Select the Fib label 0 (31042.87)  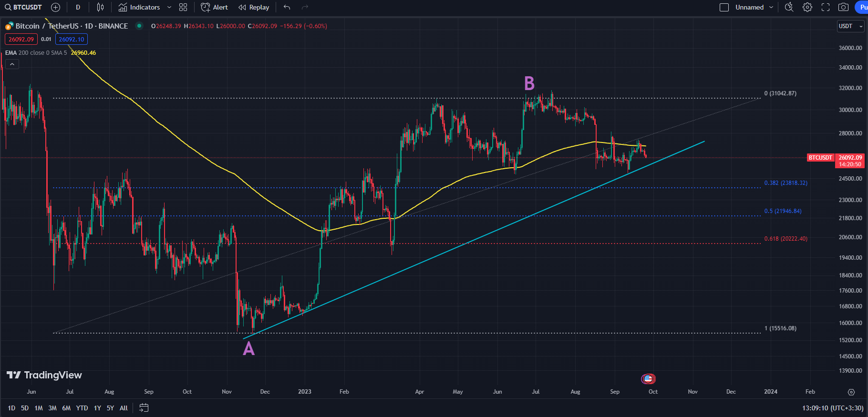coord(780,93)
